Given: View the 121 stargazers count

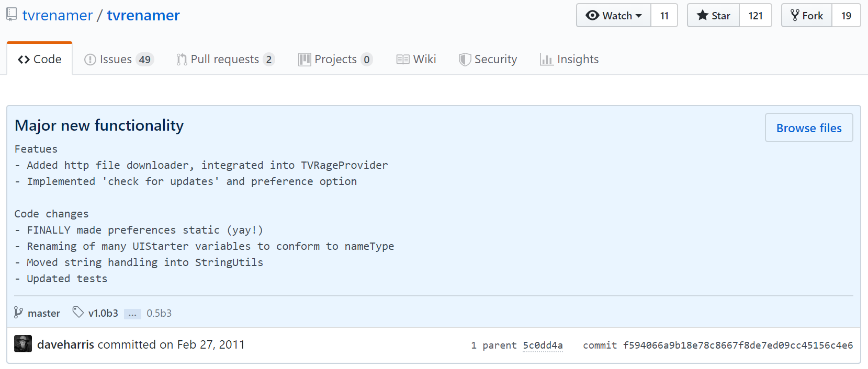Looking at the screenshot, I should [x=755, y=16].
